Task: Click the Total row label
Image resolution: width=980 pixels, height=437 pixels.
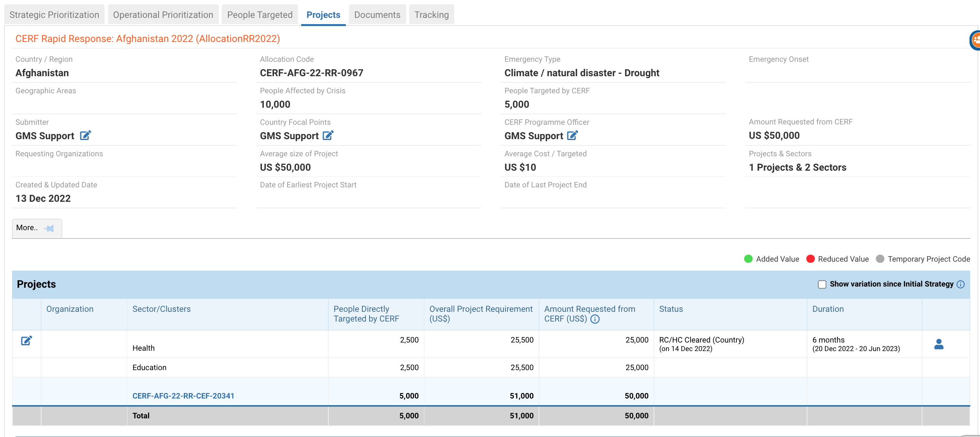Action: tap(141, 416)
